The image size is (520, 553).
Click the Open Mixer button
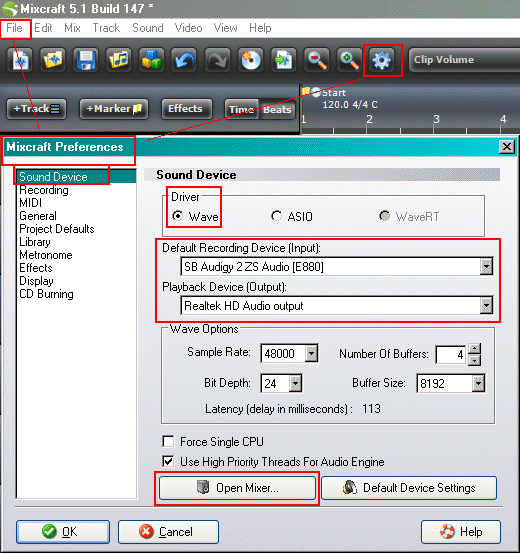(237, 488)
